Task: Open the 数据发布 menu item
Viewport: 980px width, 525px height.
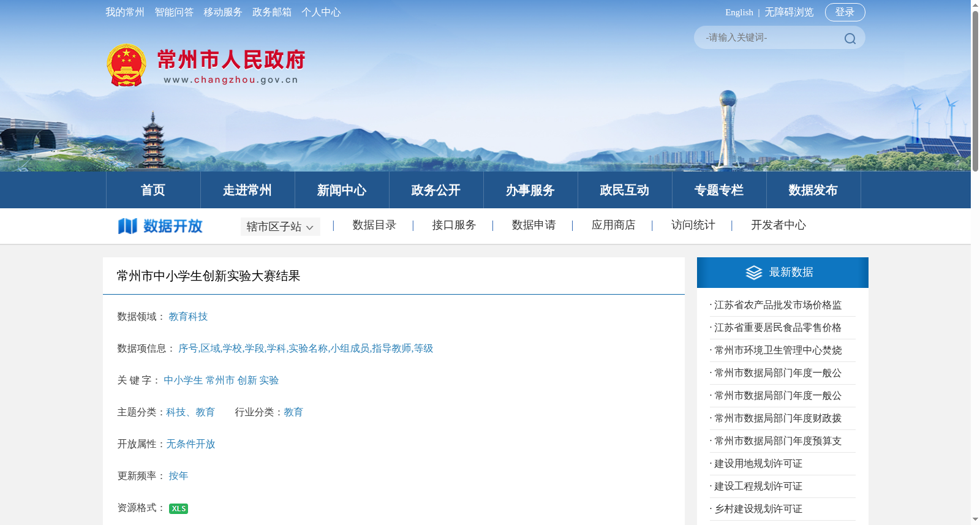Action: [x=813, y=190]
